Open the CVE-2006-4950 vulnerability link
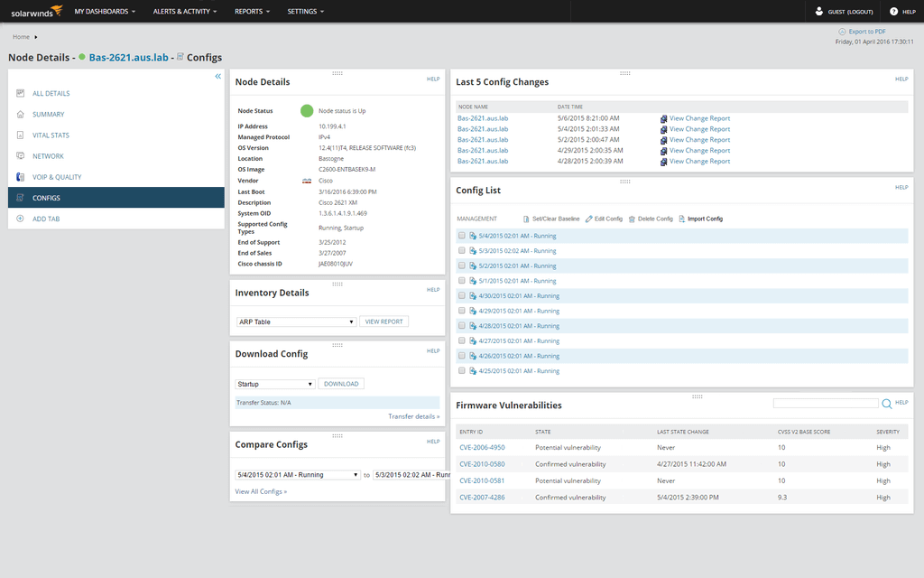This screenshot has height=578, width=924. pos(481,447)
